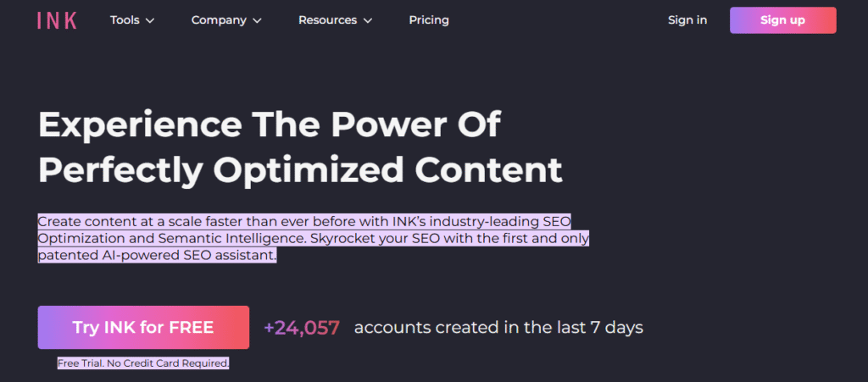The image size is (868, 382).
Task: Click 'patented AI-powered SEO assistant' text
Action: (158, 256)
